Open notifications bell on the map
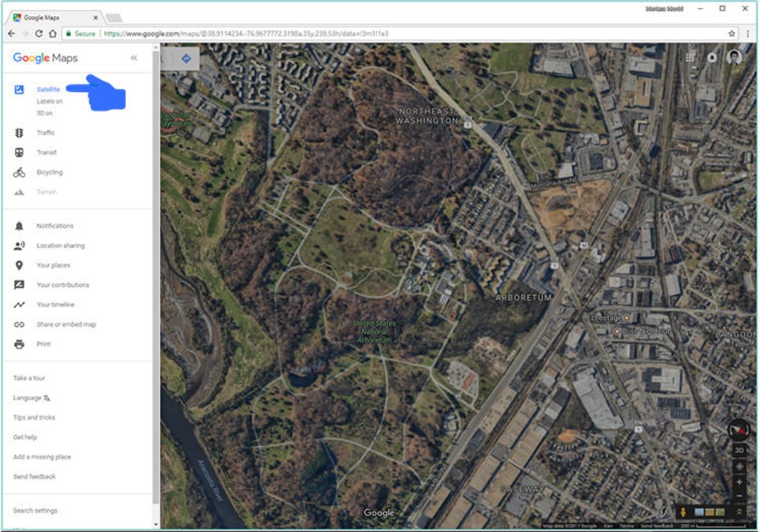This screenshot has width=760, height=532. click(x=711, y=58)
